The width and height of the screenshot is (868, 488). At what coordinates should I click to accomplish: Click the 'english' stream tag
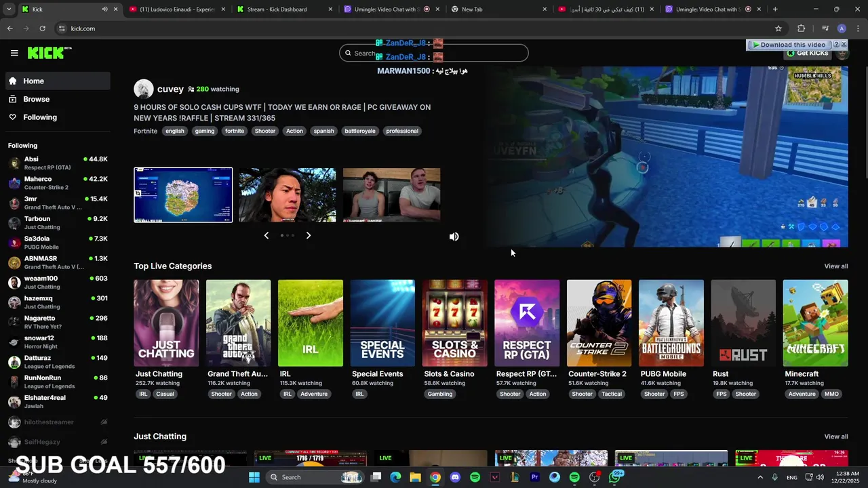pos(174,131)
